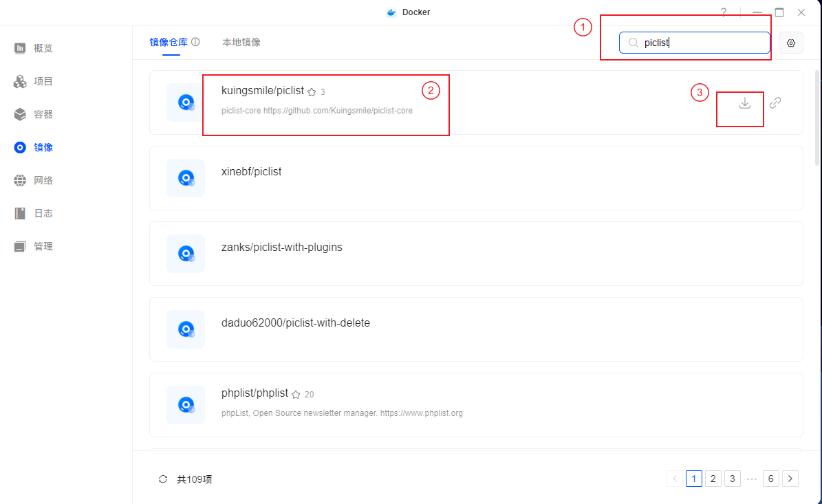The width and height of the screenshot is (822, 504).
Task: Click the piclist-core GitHub description text
Action: pyautogui.click(x=316, y=111)
